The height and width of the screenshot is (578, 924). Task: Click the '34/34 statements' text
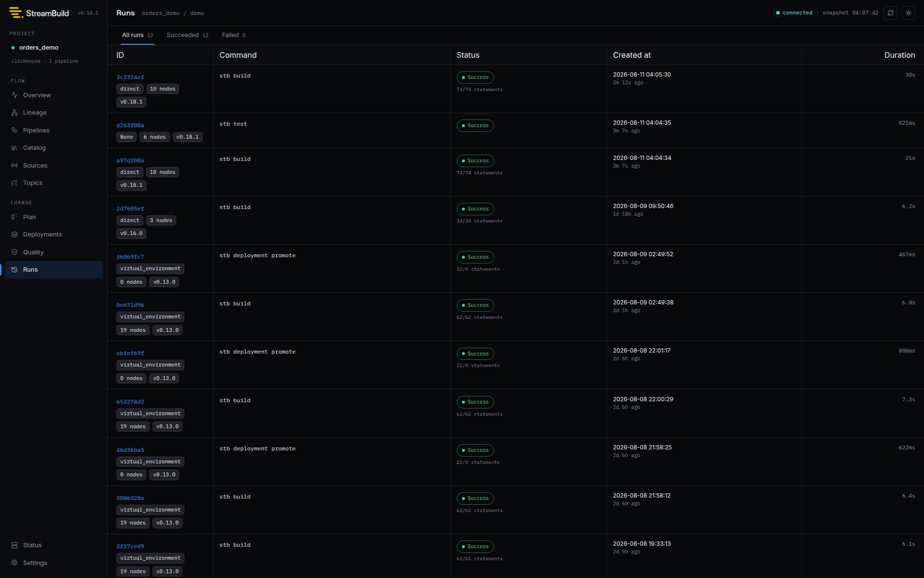pyautogui.click(x=479, y=221)
